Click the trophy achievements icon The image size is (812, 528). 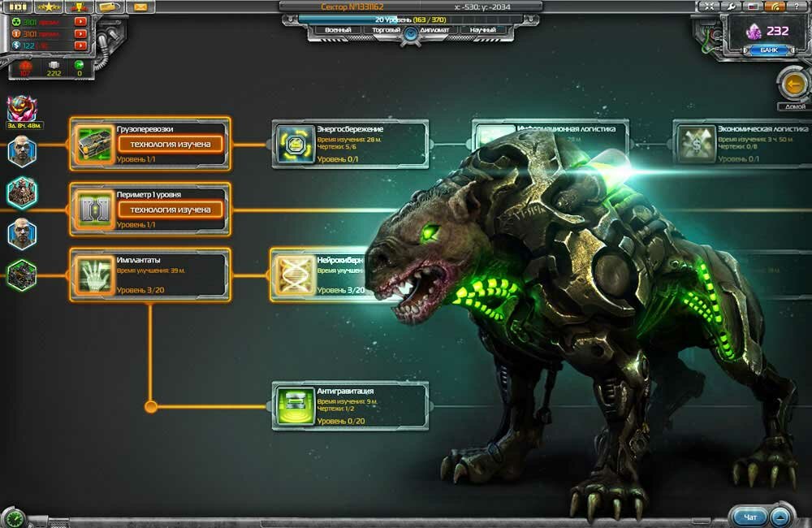(x=80, y=7)
